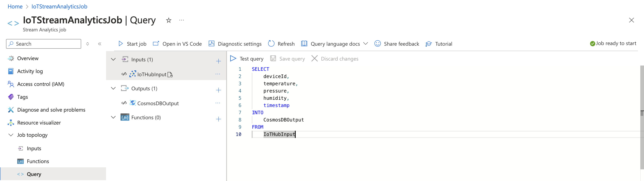Open IoTStreamAnalyticsJob breadcrumb link
644x181 pixels.
59,6
